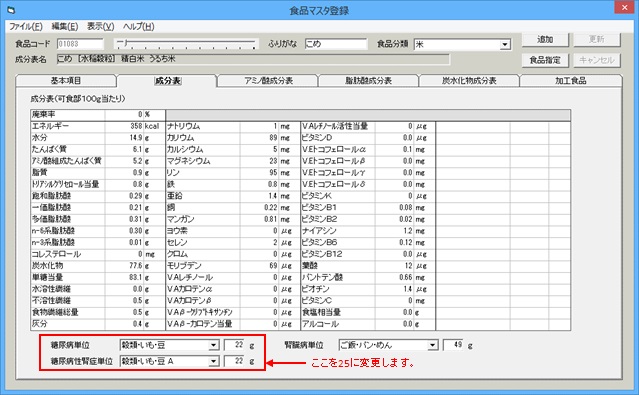The image size is (639, 395).
Task: Click the コレステロール value cell
Action: coord(124,254)
